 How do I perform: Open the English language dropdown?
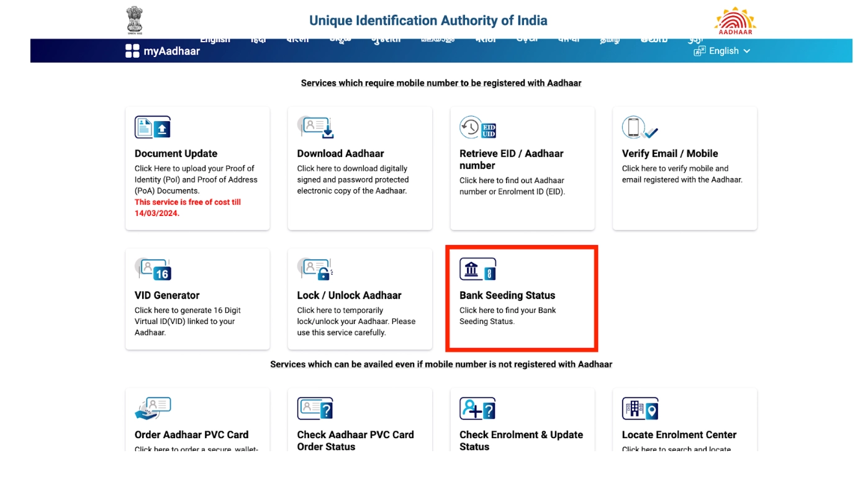pos(722,51)
